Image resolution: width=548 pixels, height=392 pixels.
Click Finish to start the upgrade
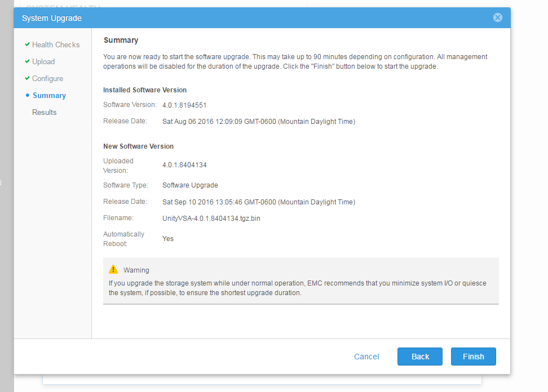pyautogui.click(x=473, y=357)
